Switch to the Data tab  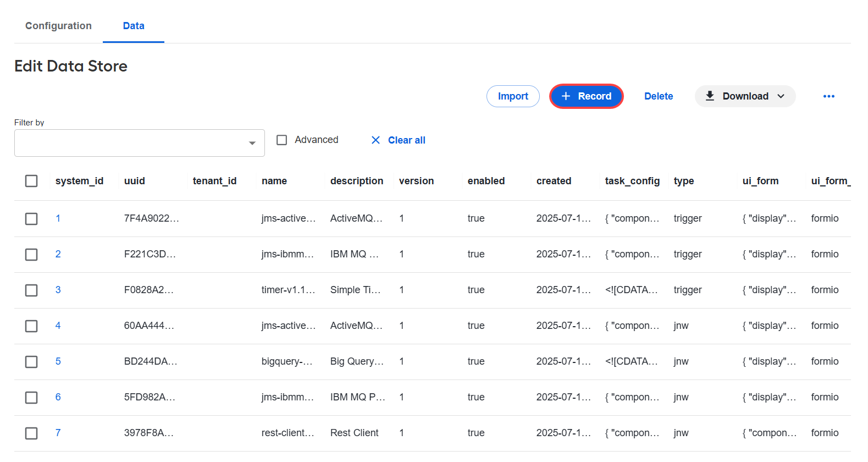(x=134, y=26)
